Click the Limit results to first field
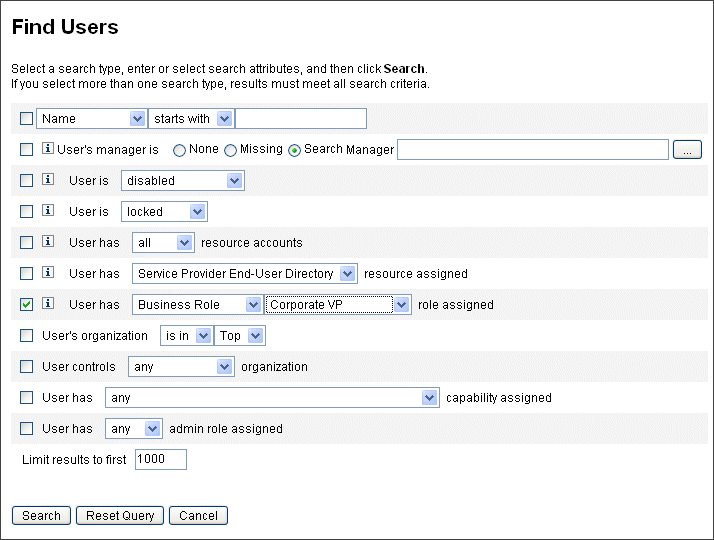Screen dimensions: 714x540 (160, 460)
